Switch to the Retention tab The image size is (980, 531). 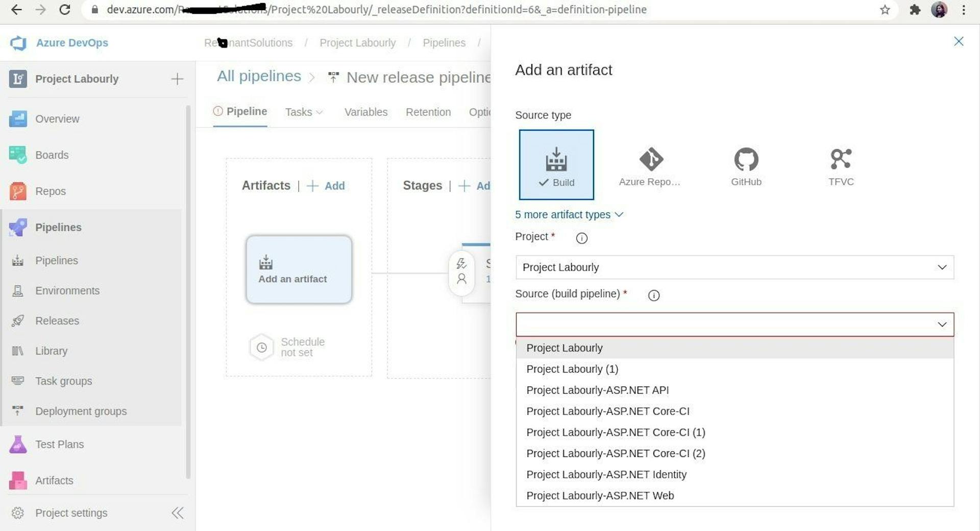pos(428,112)
